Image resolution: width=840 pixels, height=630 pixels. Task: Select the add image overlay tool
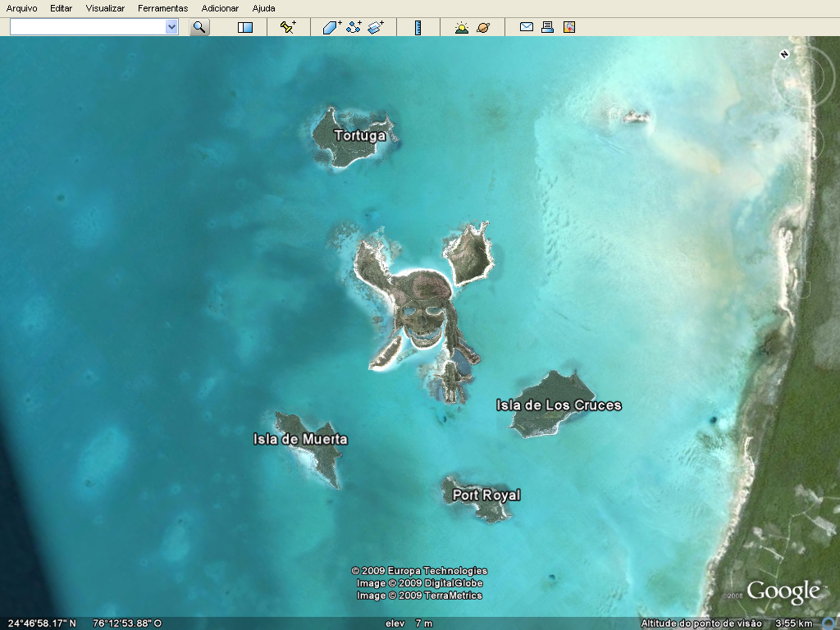pyautogui.click(x=376, y=27)
